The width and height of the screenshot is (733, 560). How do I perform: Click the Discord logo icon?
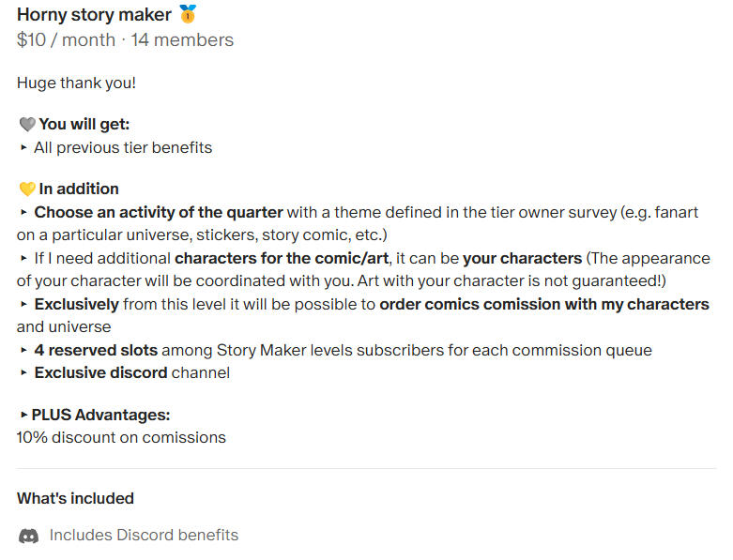pos(29,537)
